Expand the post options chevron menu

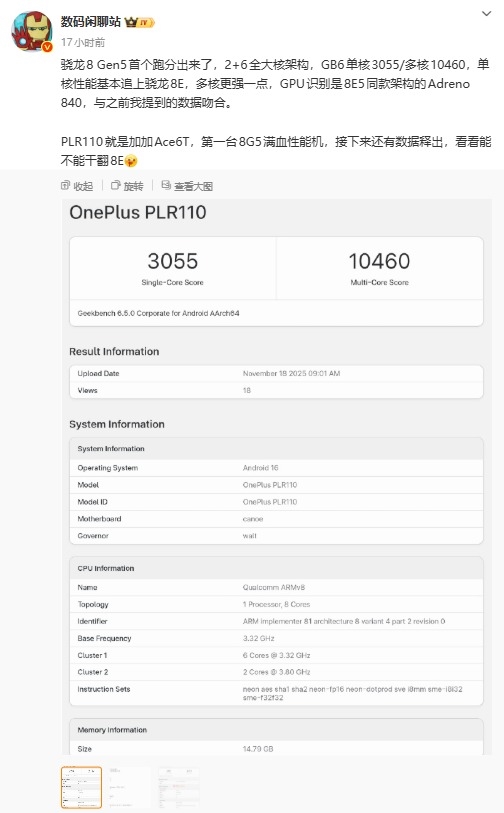(x=486, y=13)
